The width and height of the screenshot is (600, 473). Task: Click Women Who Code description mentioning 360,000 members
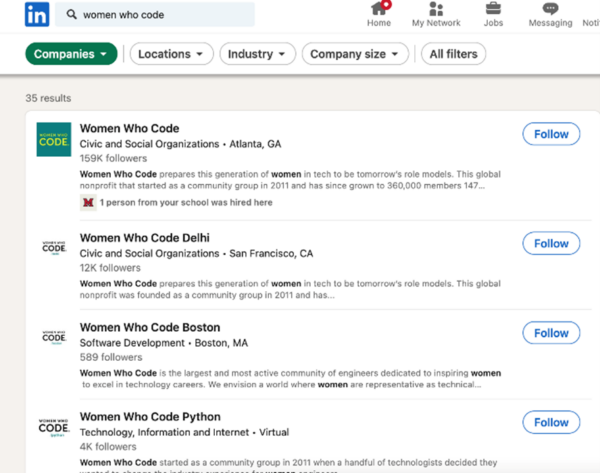[x=290, y=180]
